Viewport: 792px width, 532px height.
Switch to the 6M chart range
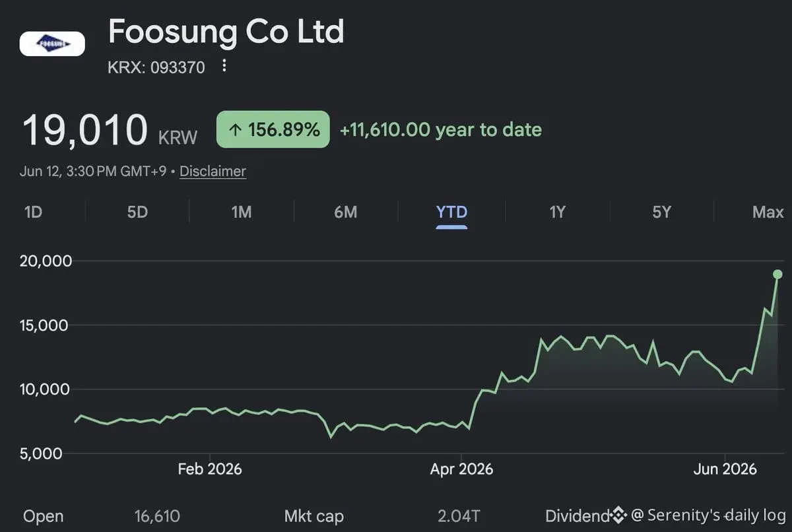[346, 212]
